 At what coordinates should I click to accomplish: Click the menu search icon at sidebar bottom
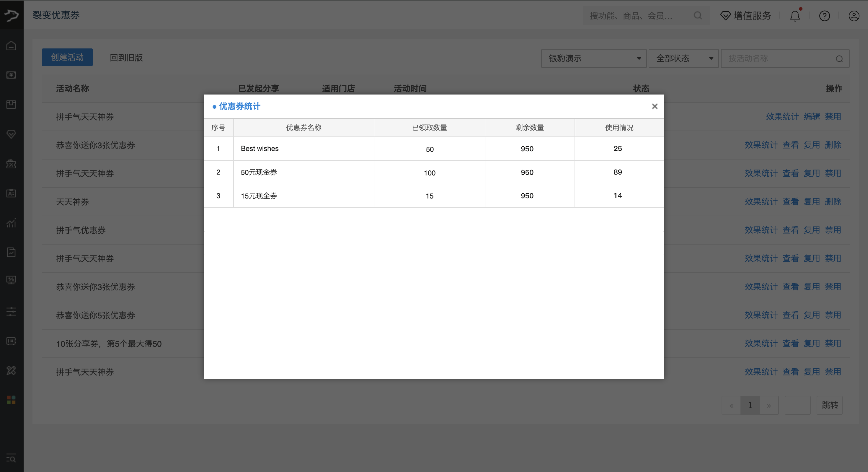click(12, 458)
